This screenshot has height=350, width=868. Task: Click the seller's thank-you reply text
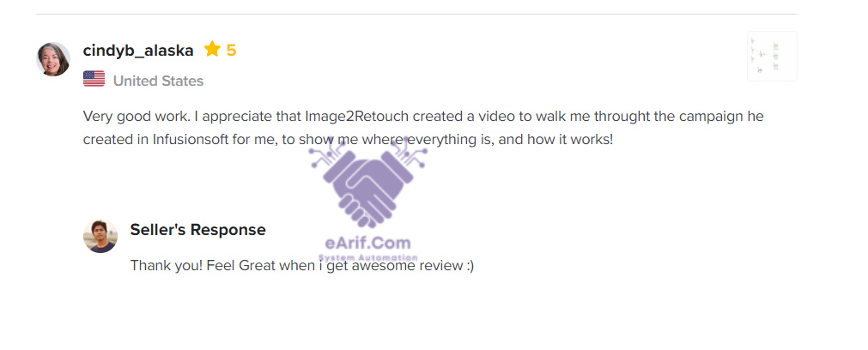point(302,265)
